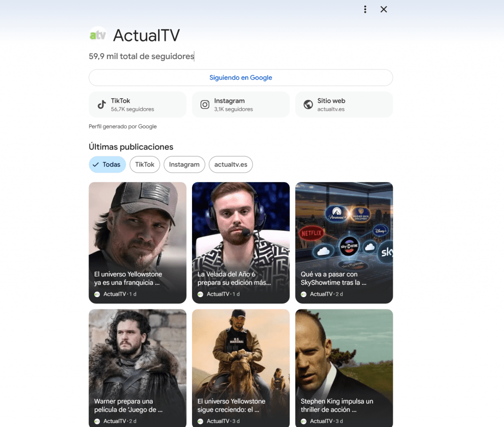Screen dimensions: 504x427
Task: Filter publications by Instagram chip
Action: pyautogui.click(x=184, y=164)
